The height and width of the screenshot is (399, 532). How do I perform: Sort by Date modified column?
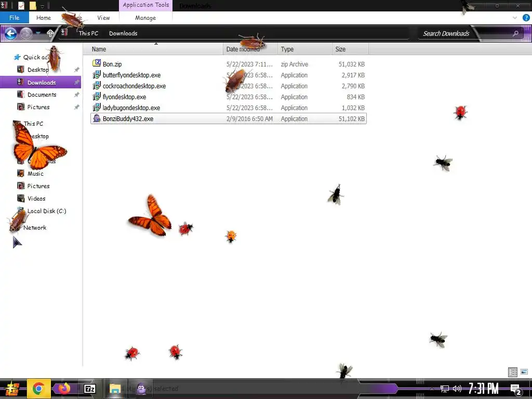coord(250,49)
